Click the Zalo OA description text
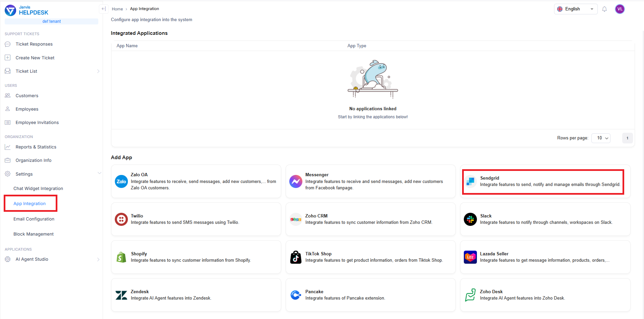 203,185
